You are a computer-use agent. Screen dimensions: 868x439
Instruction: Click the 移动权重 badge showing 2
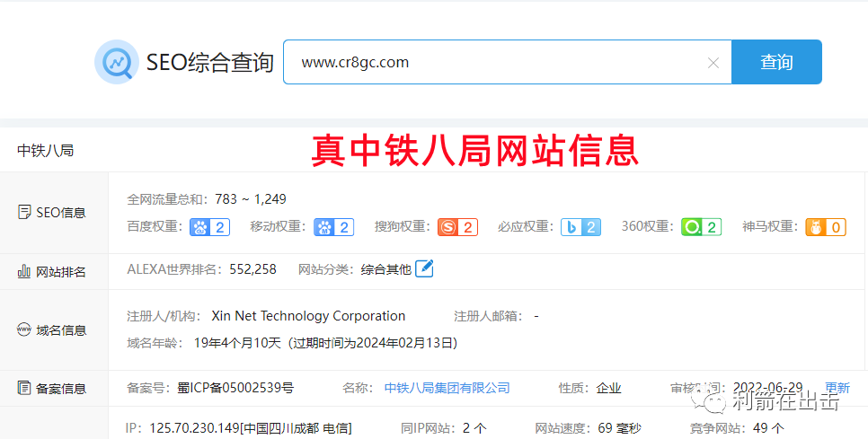click(333, 227)
